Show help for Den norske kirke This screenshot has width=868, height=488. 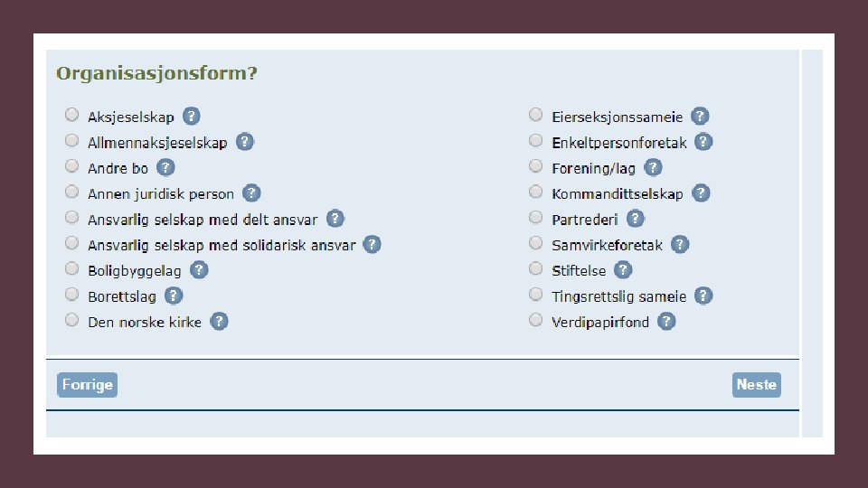click(219, 322)
